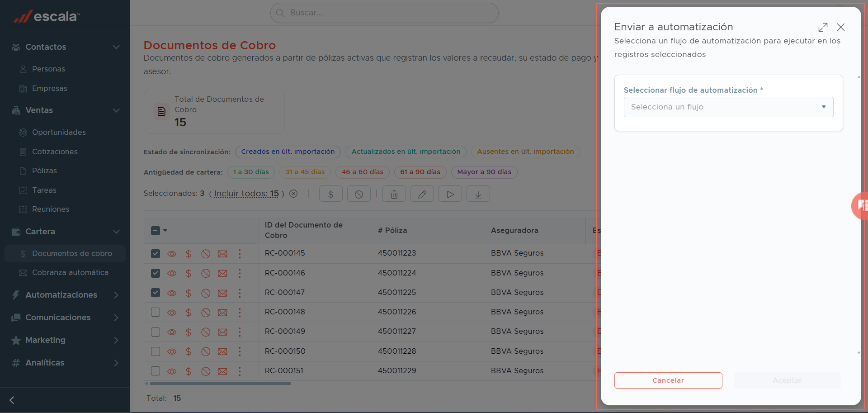Screen dimensions: 868x413
Task: Filter by 46 a 60 días
Action: click(x=363, y=172)
